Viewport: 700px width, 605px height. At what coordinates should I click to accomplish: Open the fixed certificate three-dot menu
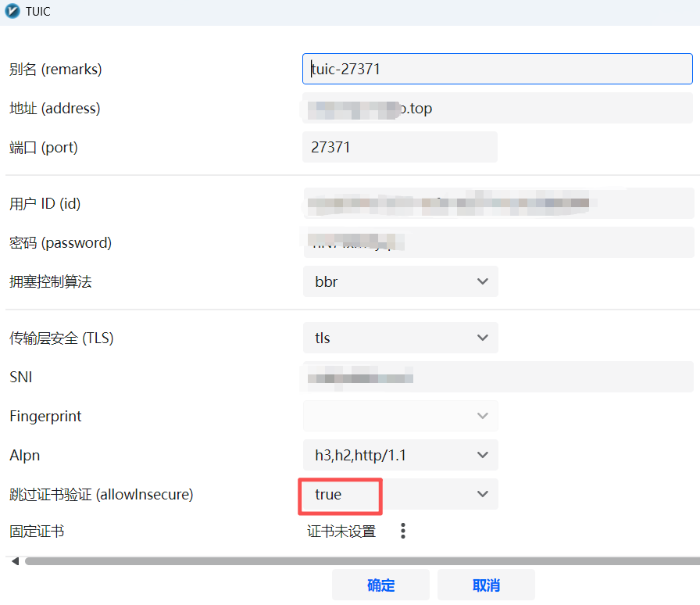pyautogui.click(x=403, y=532)
